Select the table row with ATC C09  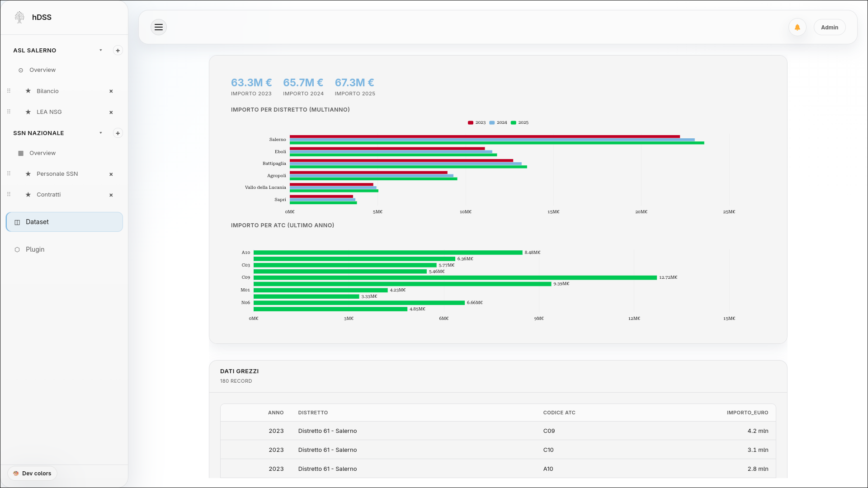(498, 431)
